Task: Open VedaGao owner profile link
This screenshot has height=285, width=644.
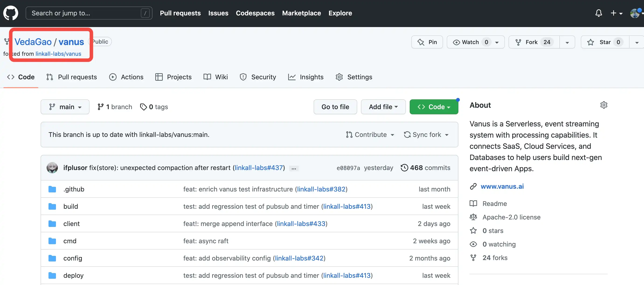Action: point(33,42)
